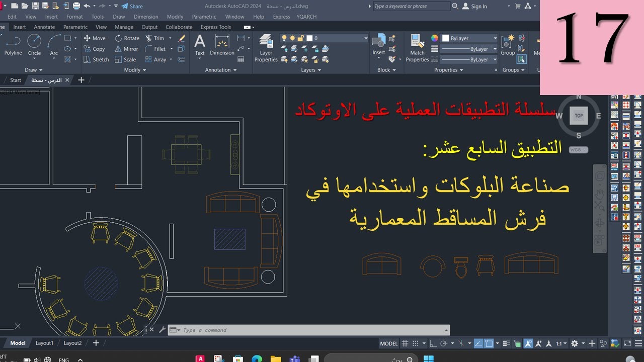Viewport: 644px width, 362px height.
Task: Click Sign In
Action: coord(475,6)
